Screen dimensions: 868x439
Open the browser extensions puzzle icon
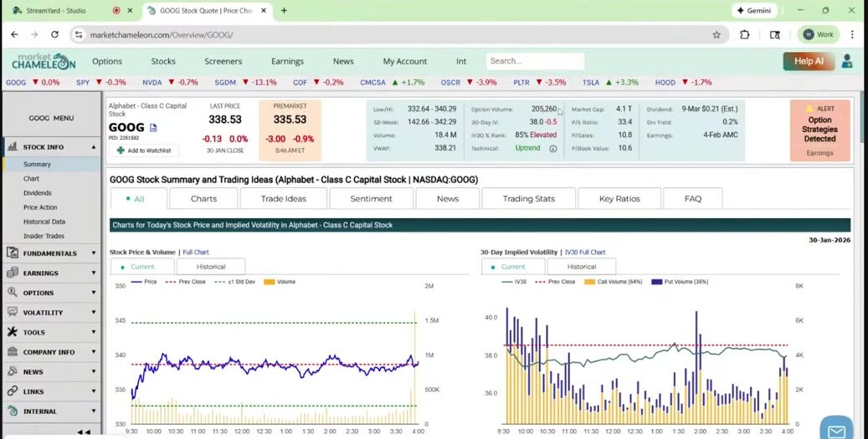click(745, 34)
